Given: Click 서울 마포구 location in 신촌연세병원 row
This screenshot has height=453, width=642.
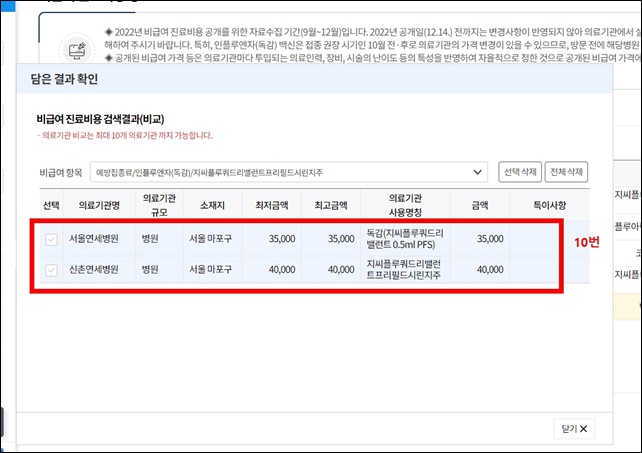Looking at the screenshot, I should click(210, 269).
